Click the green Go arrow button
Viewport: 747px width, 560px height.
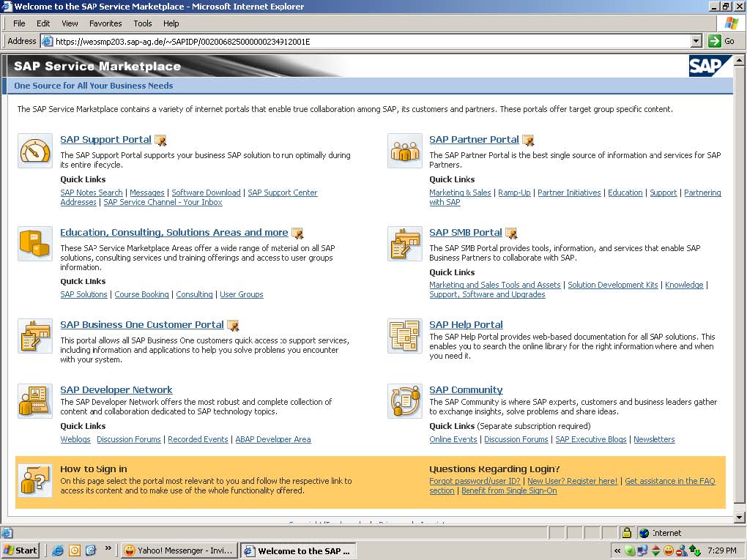click(715, 41)
